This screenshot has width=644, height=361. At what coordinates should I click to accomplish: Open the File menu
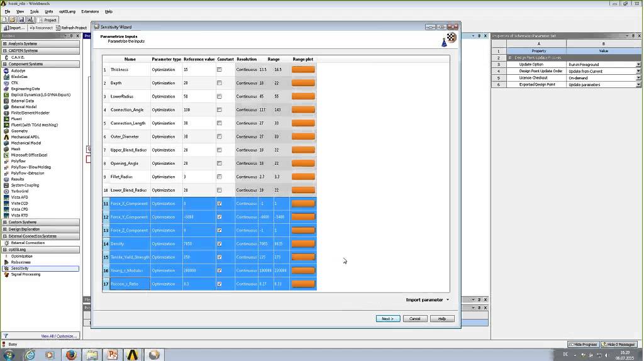pos(8,11)
